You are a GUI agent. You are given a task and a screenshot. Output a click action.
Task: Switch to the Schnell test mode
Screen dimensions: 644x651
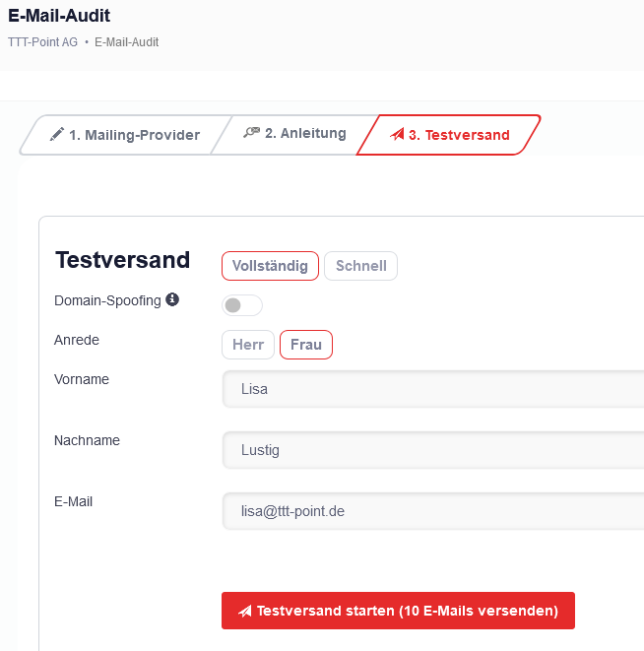click(x=360, y=266)
